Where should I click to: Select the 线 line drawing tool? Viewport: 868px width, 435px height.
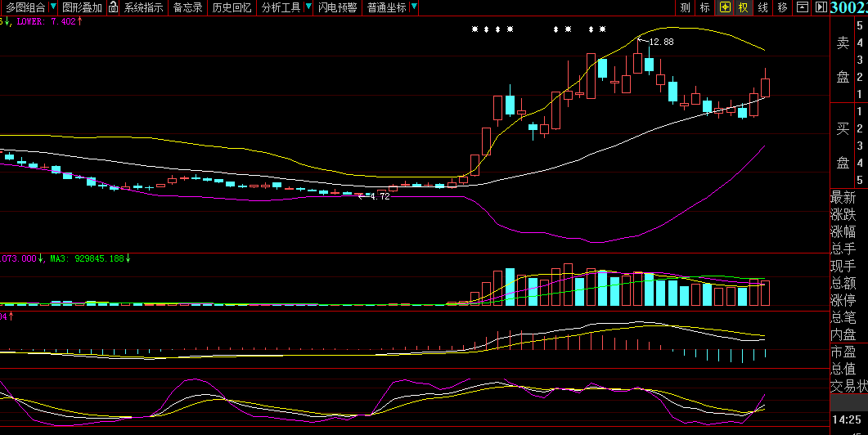[762, 7]
